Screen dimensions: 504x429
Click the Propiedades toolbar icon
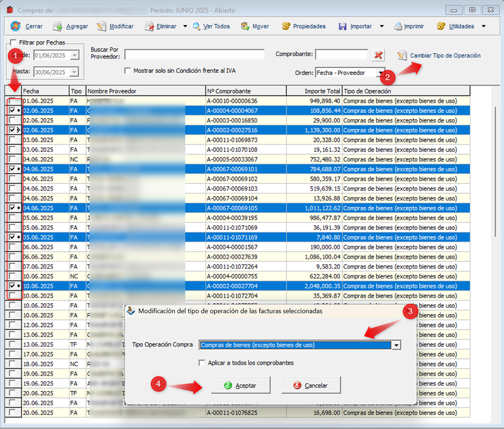pos(286,26)
